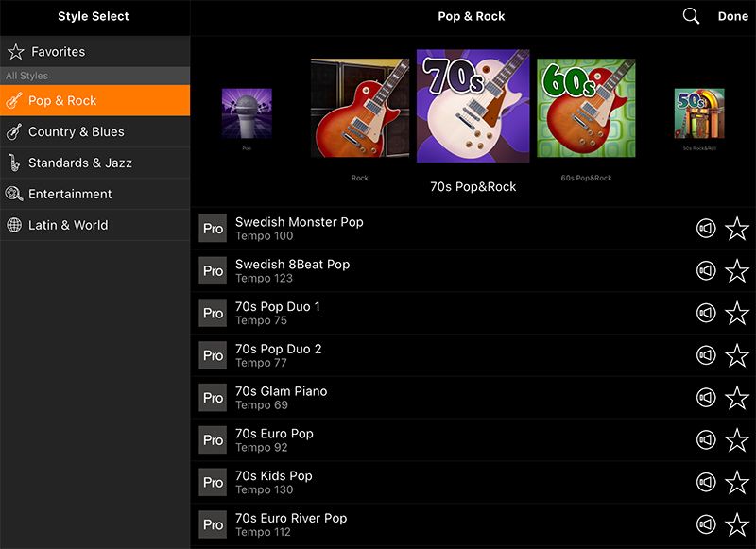Open the search tool

pyautogui.click(x=690, y=16)
